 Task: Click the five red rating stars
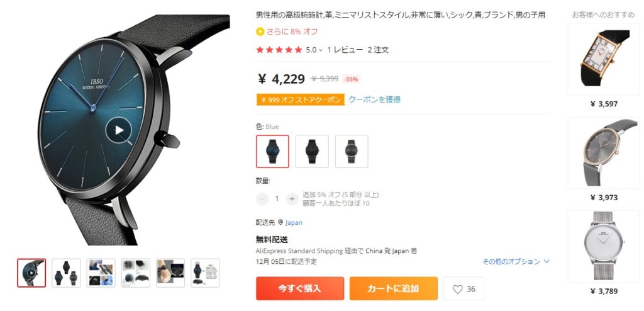(x=279, y=50)
